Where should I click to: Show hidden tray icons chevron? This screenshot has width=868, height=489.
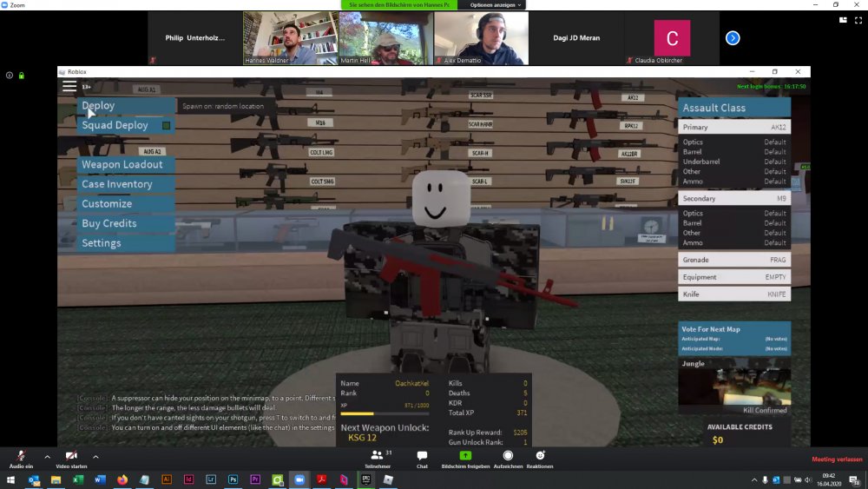coord(754,480)
